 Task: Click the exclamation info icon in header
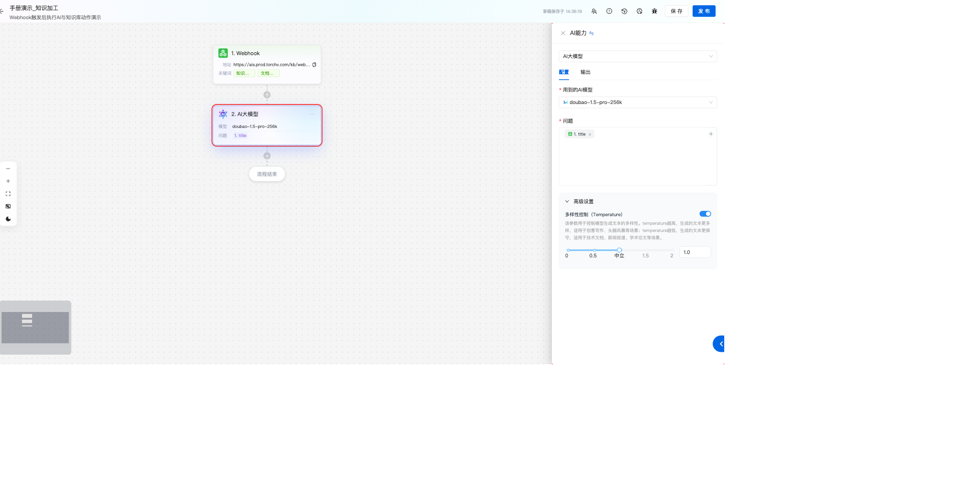(609, 11)
